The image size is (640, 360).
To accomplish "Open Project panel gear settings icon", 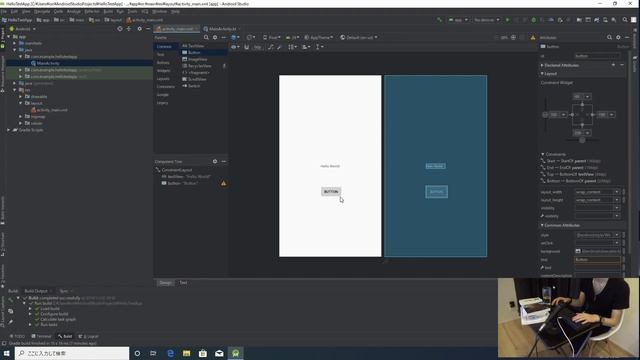I will (x=140, y=29).
